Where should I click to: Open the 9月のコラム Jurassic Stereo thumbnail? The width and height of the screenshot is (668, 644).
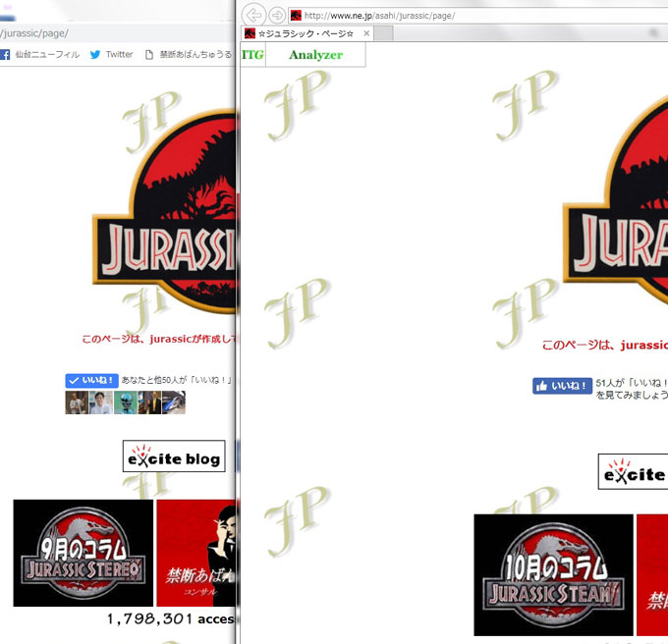pyautogui.click(x=83, y=553)
